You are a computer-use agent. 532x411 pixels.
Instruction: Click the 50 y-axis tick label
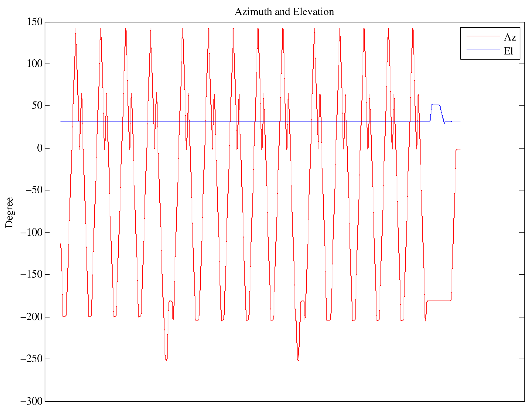tap(37, 106)
